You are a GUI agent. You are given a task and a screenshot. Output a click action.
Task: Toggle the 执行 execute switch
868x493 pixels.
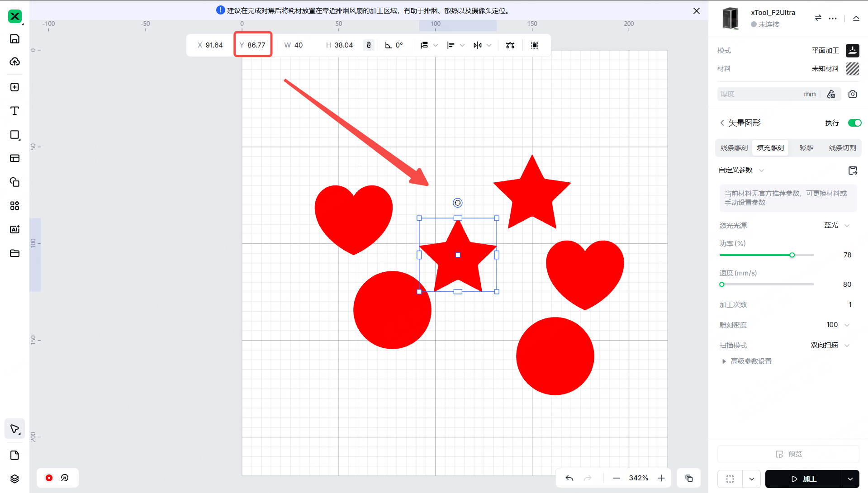tap(854, 123)
